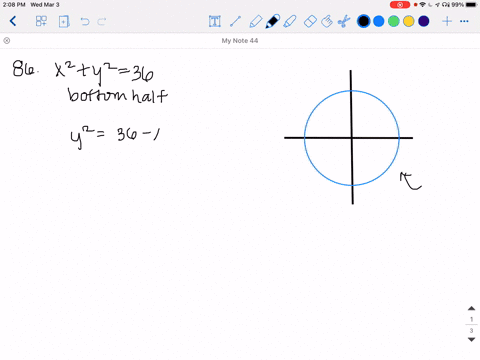Tap the time in the status bar

click(x=14, y=5)
